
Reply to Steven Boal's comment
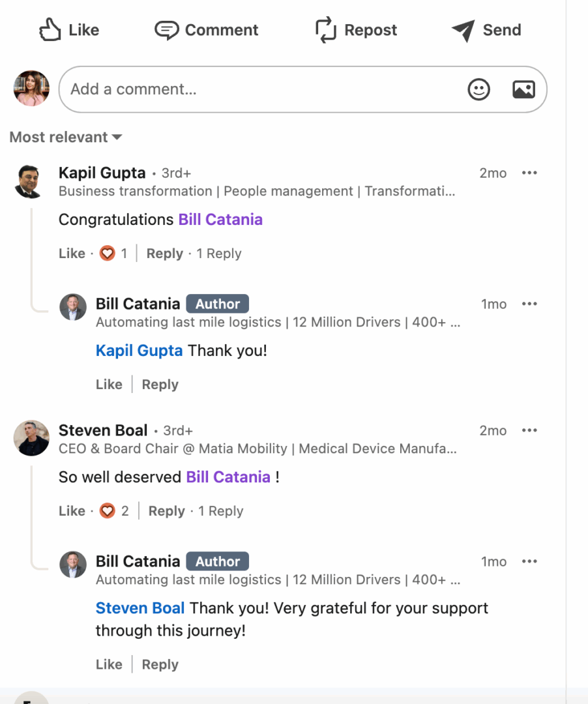pyautogui.click(x=167, y=511)
